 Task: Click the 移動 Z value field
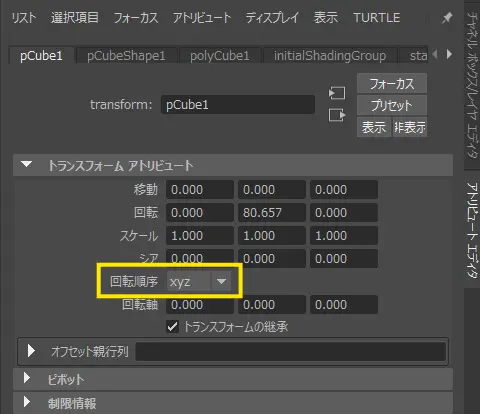(x=344, y=190)
